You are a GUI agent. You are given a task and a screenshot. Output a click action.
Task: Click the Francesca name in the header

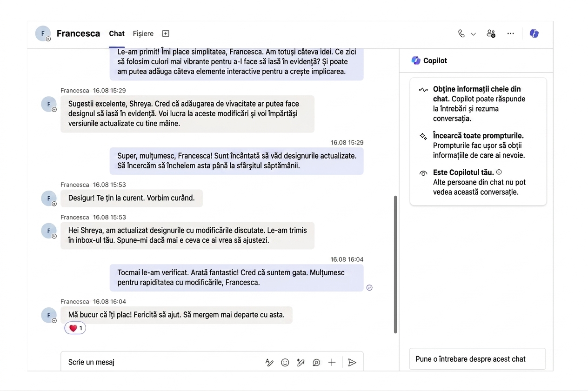point(78,33)
